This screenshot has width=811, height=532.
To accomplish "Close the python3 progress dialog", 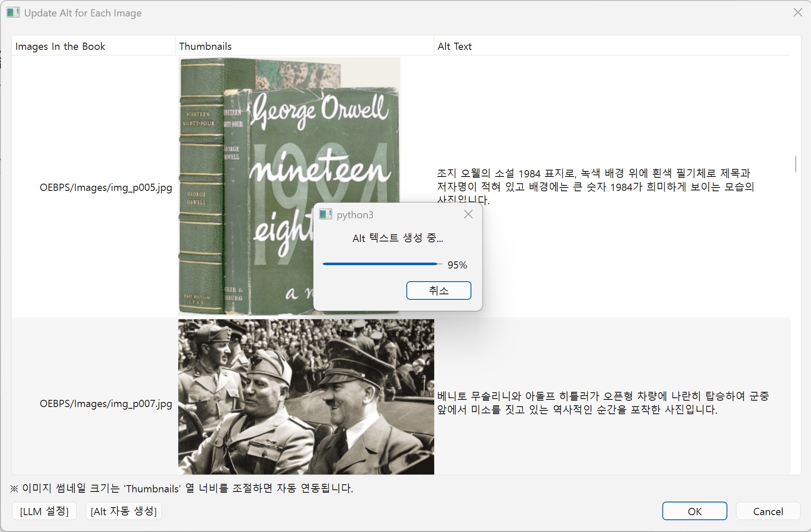I will click(468, 214).
